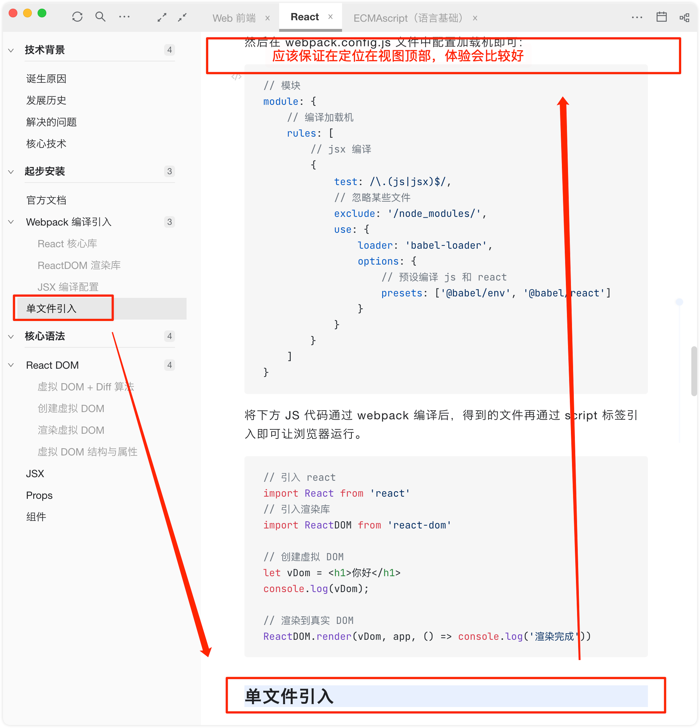Switch to the Web 前端 tab

[x=234, y=18]
